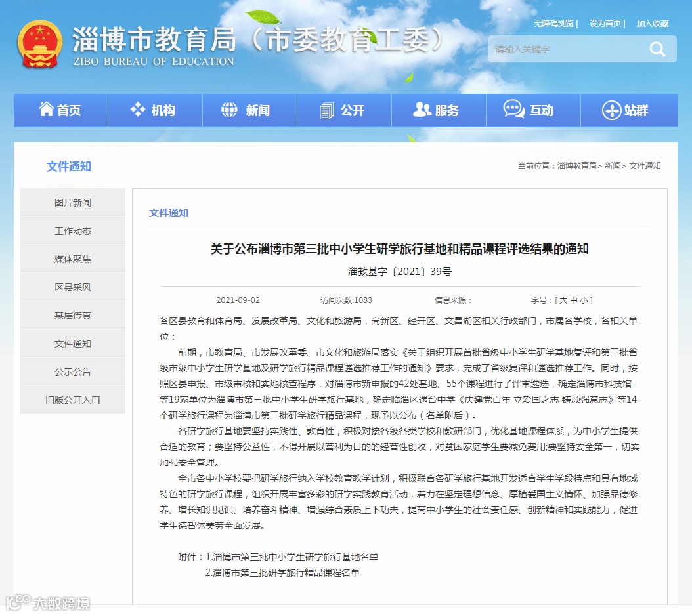The width and height of the screenshot is (692, 616).
Task: Click the keyword search input field
Action: tap(567, 49)
